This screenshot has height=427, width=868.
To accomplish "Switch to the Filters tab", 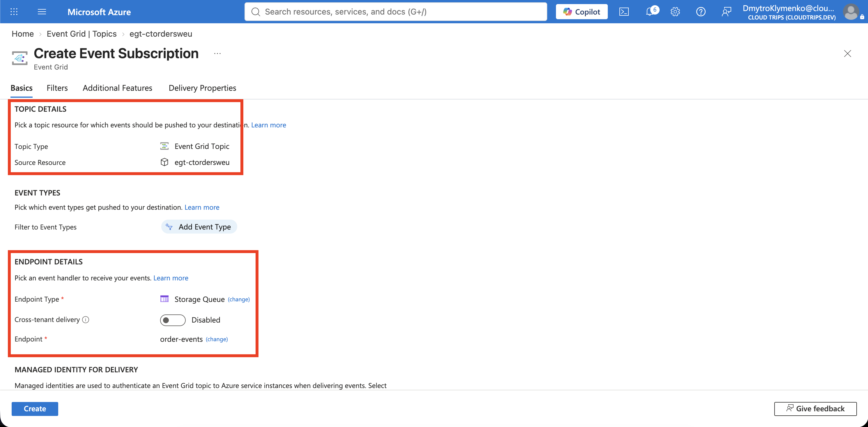I will tap(57, 88).
